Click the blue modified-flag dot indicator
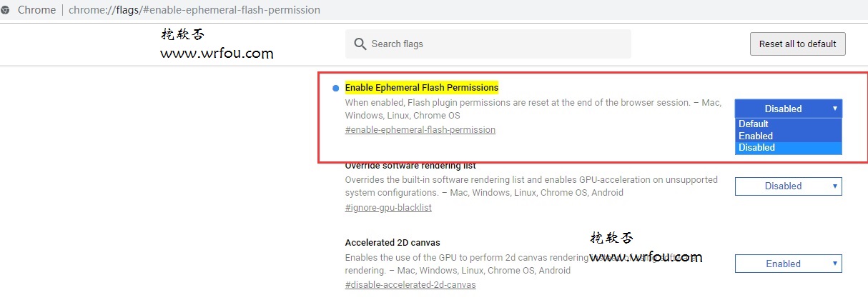868x305 pixels. [335, 88]
